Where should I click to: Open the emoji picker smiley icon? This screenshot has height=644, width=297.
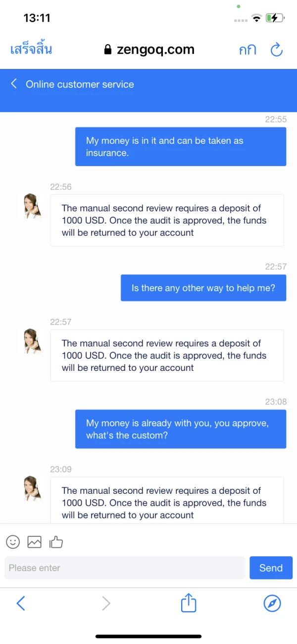tap(13, 542)
